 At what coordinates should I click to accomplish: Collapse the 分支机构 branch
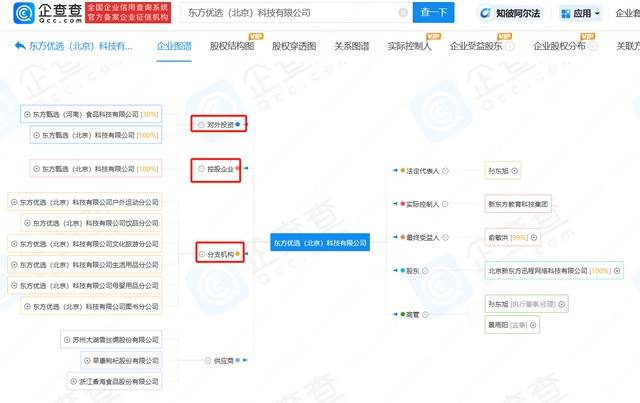pos(202,254)
